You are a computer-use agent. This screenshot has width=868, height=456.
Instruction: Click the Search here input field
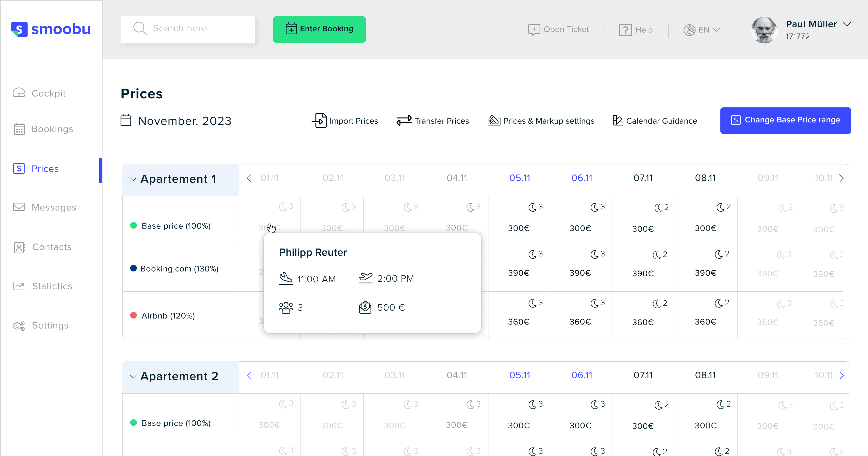(187, 29)
